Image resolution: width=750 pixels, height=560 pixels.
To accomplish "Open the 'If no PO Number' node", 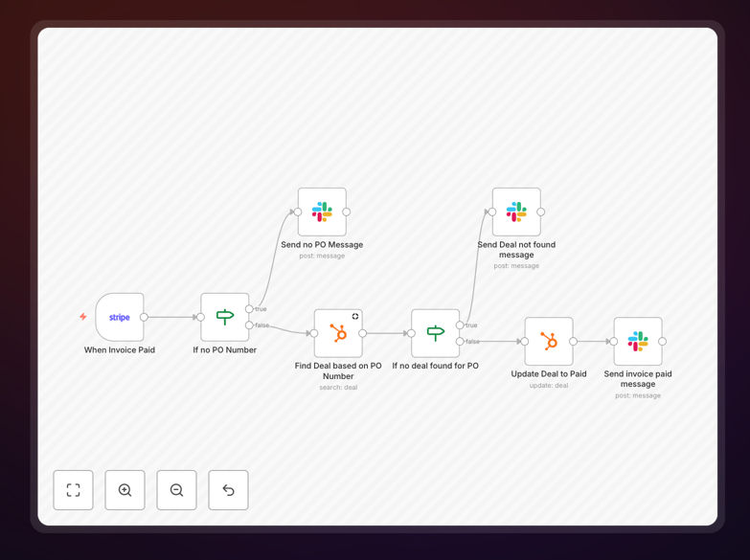I will (x=225, y=317).
